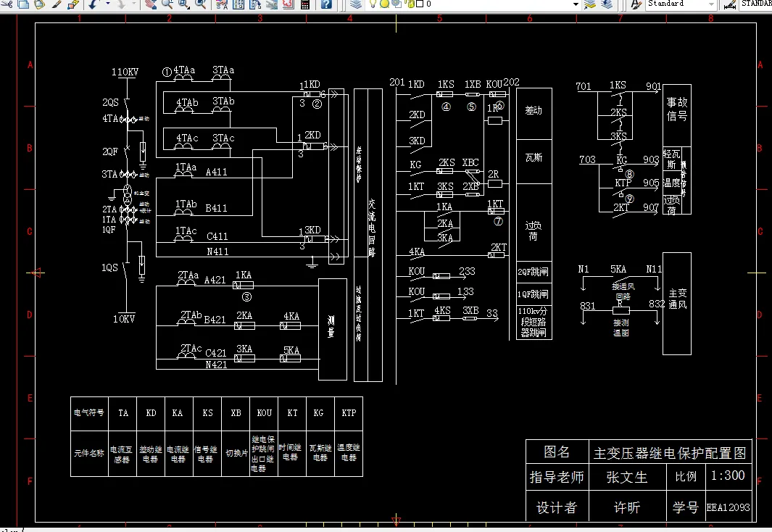Click the 110KV label in drawing
Screen dimensions: 772x532
coord(125,72)
